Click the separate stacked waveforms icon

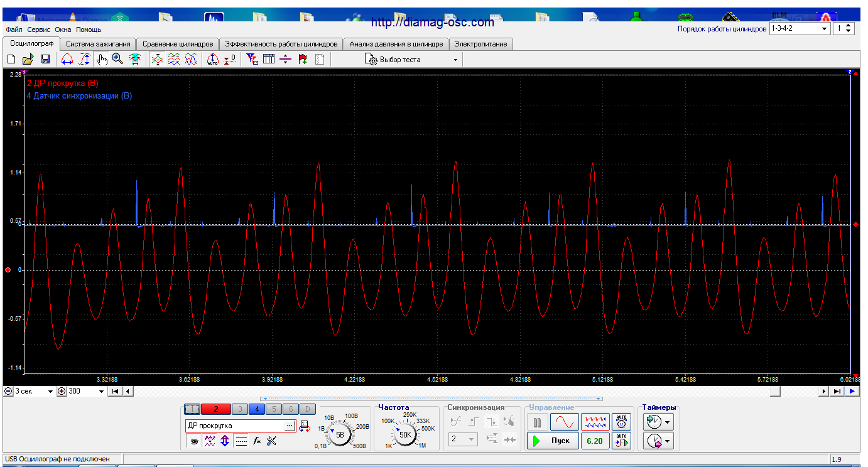pos(175,59)
